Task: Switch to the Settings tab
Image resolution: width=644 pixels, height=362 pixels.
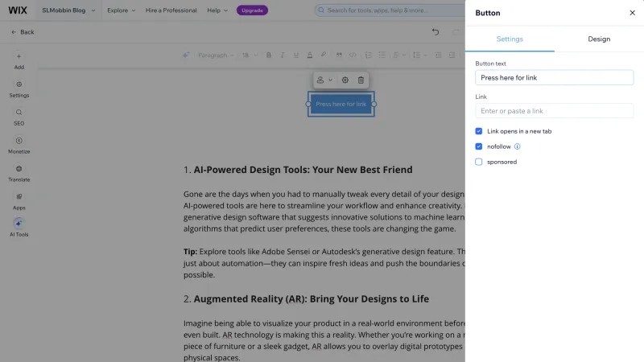Action: tap(510, 39)
